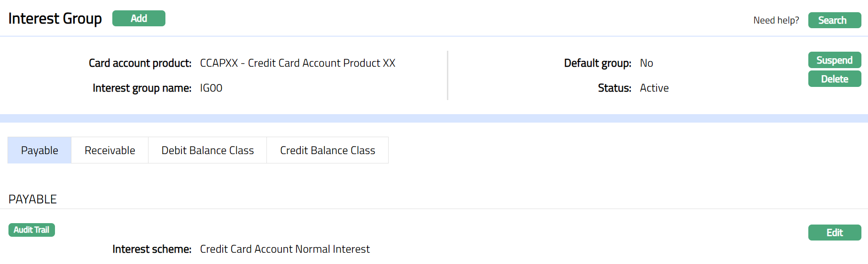
Task: Suspend this interest group
Action: coord(834,60)
